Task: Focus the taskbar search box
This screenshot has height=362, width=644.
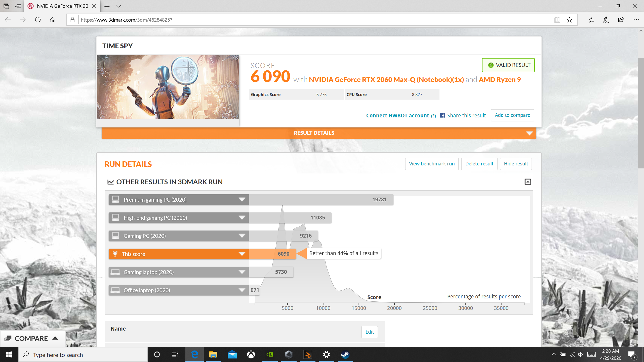Action: coord(83,355)
